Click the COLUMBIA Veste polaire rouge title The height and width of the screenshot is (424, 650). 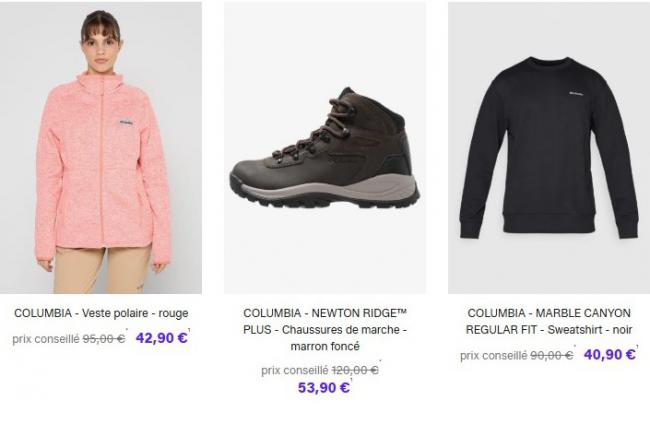[101, 313]
